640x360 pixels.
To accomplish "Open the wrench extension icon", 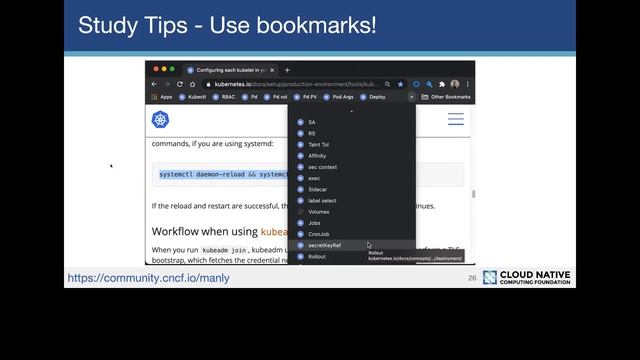I will [x=429, y=84].
